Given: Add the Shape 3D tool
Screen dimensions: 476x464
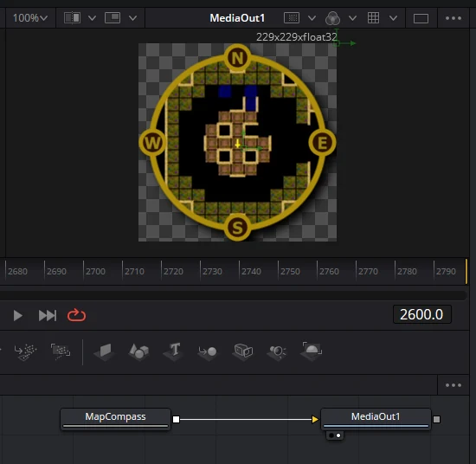Looking at the screenshot, I should click(x=138, y=351).
